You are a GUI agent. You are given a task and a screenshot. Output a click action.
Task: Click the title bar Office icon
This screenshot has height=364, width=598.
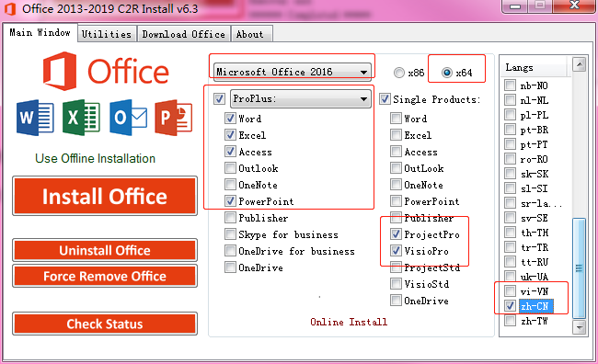coord(10,9)
